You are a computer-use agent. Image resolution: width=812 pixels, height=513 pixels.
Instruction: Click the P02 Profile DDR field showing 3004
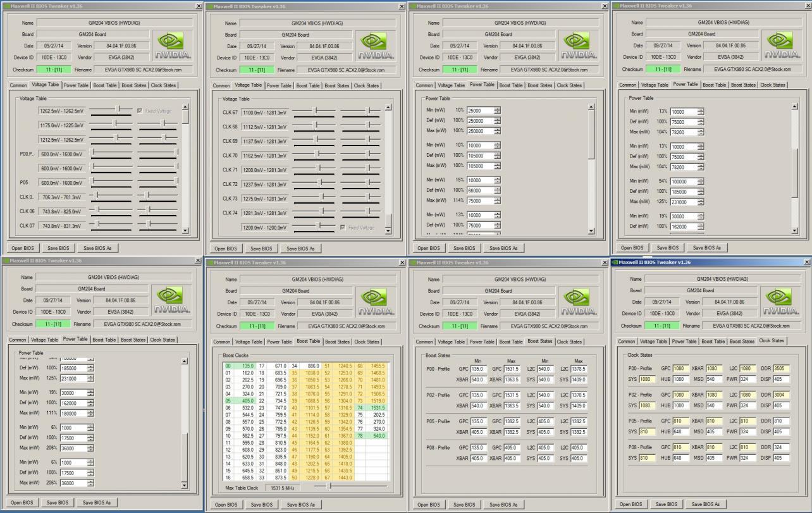[780, 394]
